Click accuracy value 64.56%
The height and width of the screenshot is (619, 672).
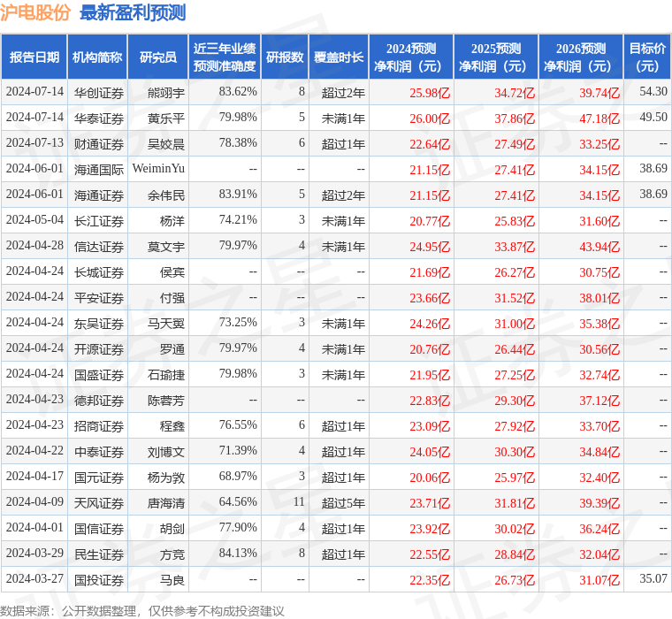tap(238, 501)
